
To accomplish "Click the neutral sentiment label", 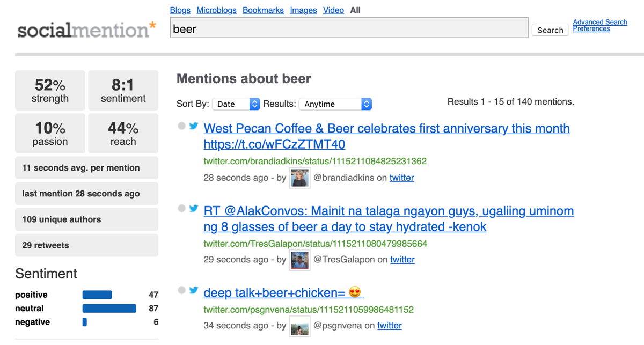I will pos(30,309).
